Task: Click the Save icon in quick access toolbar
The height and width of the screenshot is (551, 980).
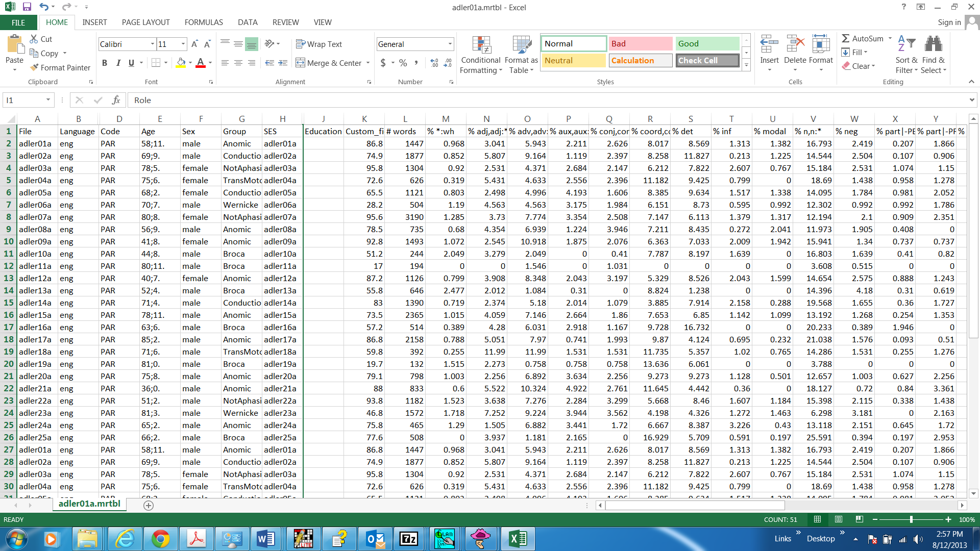Action: point(27,7)
